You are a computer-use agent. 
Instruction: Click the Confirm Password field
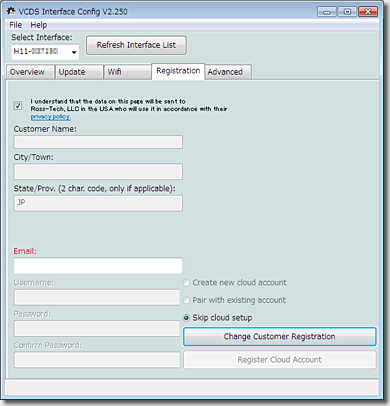pos(97,360)
